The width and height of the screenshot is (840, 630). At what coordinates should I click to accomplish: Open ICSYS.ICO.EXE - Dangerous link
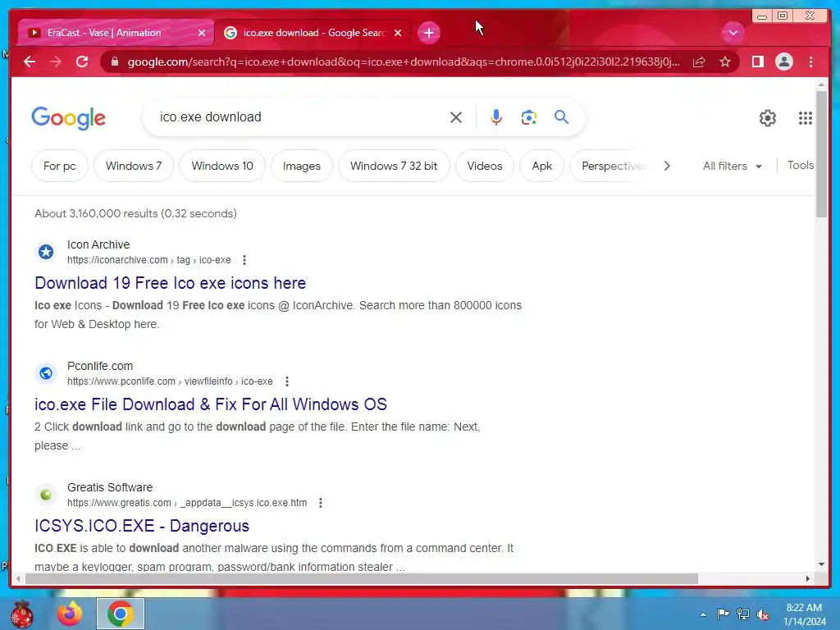click(x=142, y=526)
